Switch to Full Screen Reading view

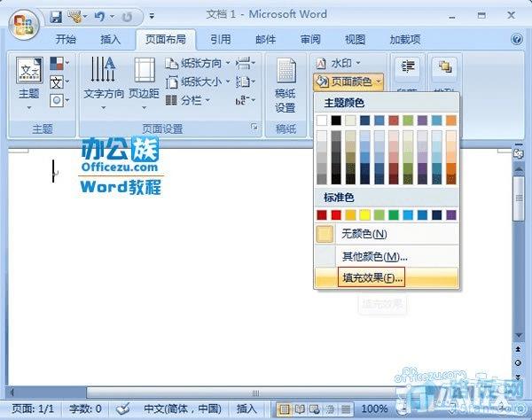(300, 409)
